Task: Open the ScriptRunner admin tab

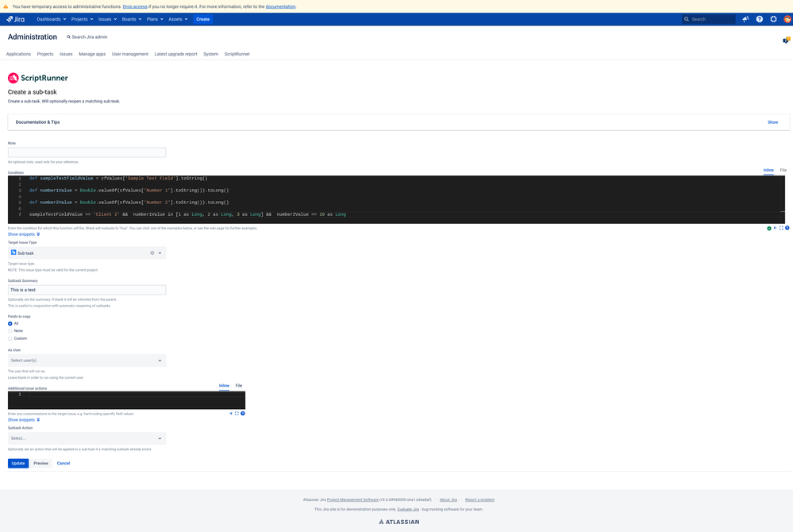Action: [x=237, y=54]
